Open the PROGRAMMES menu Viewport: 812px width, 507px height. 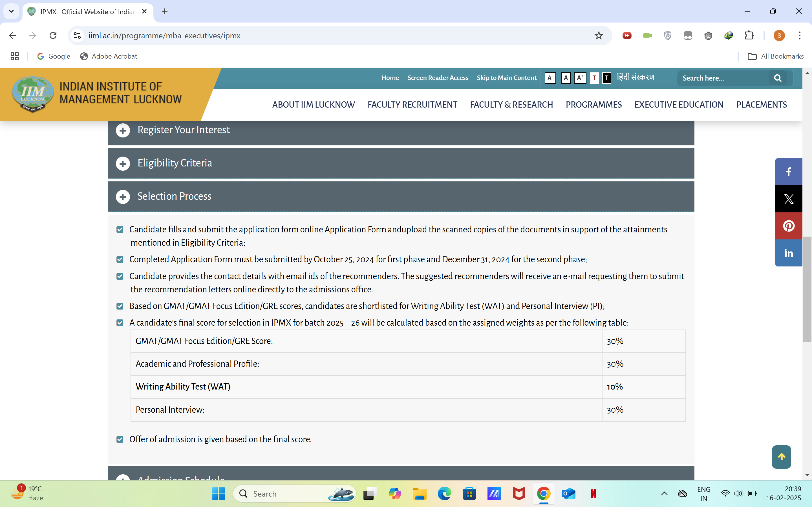593,104
